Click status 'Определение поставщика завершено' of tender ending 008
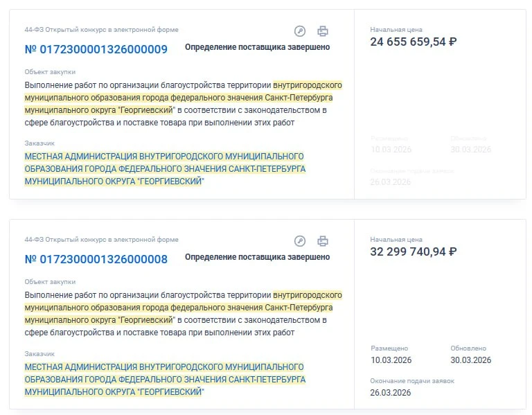Screen dimensions: 532x415 tap(257, 257)
